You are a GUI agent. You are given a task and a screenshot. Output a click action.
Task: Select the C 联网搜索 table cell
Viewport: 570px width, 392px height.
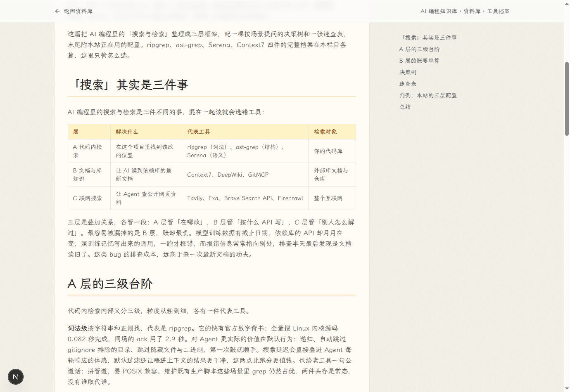(89, 198)
